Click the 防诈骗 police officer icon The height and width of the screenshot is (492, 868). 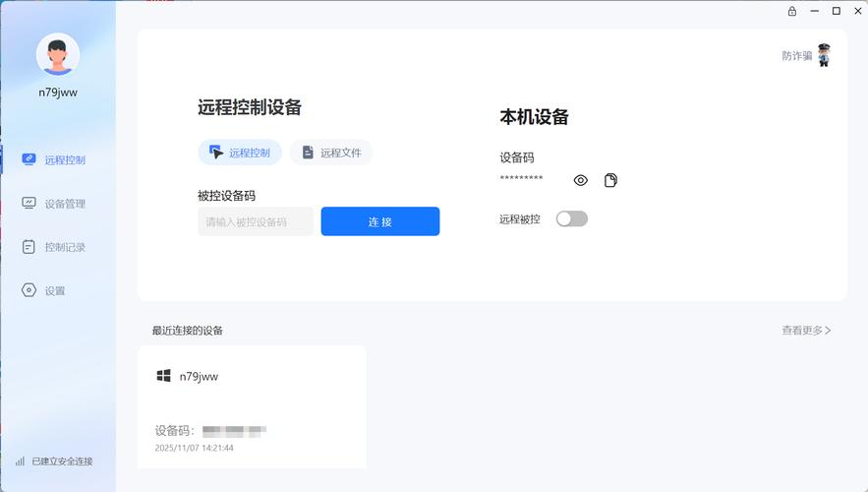824,56
